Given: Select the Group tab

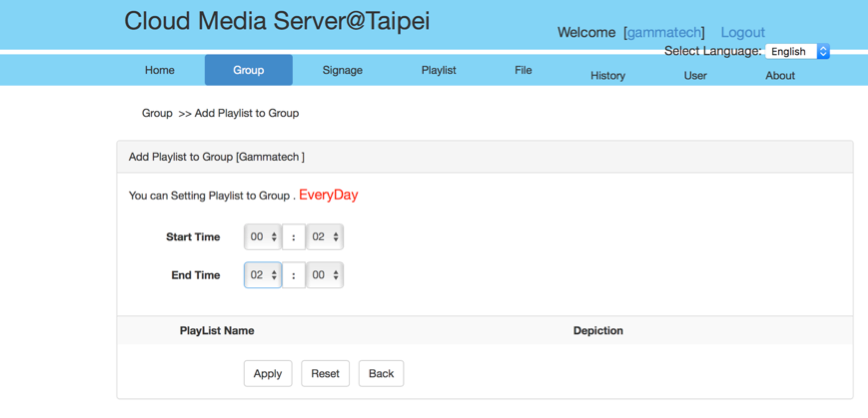Looking at the screenshot, I should [x=248, y=70].
